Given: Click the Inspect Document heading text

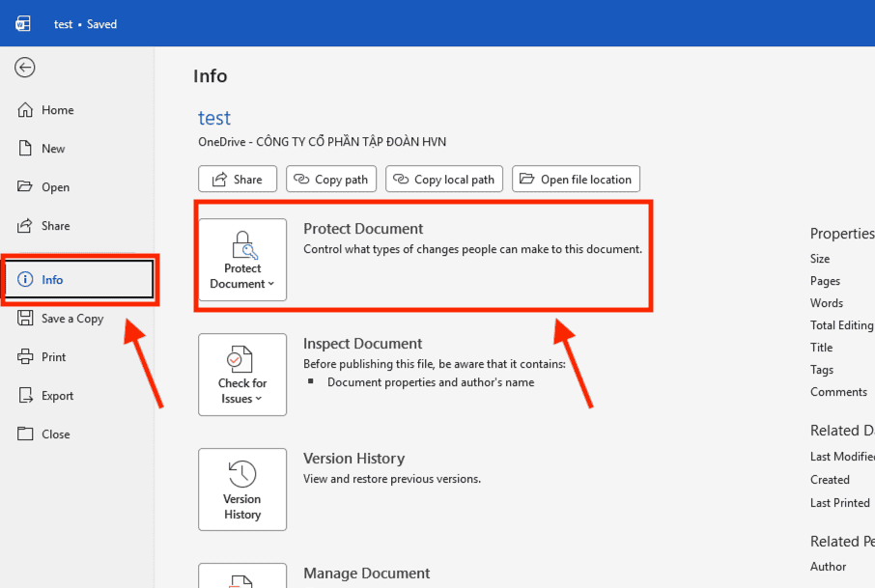Looking at the screenshot, I should [363, 344].
